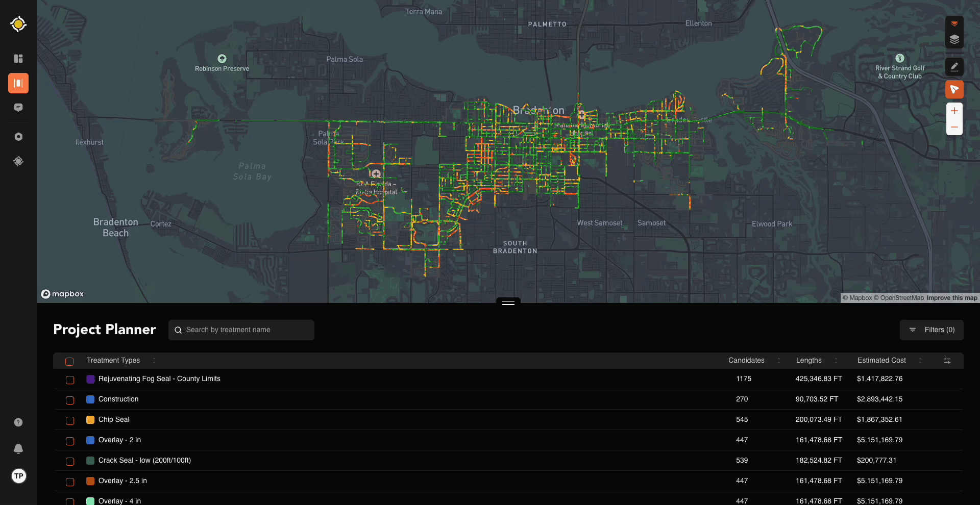980x505 pixels.
Task: Click the Rejuvenating Fog Seal purple color swatch
Action: [x=90, y=379]
